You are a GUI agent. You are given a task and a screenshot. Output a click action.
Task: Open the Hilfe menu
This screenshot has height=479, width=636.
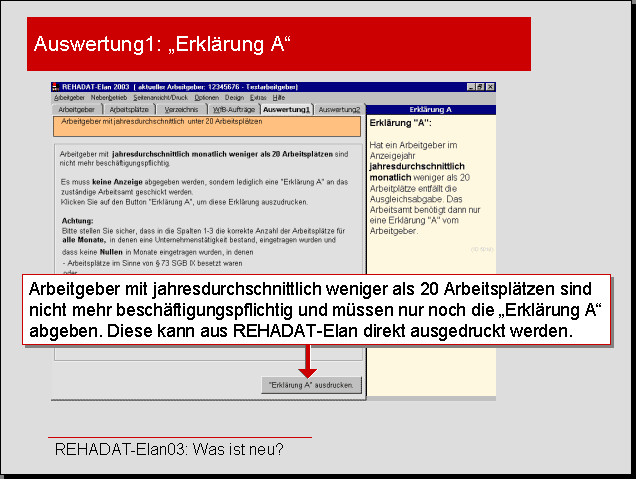tap(279, 98)
